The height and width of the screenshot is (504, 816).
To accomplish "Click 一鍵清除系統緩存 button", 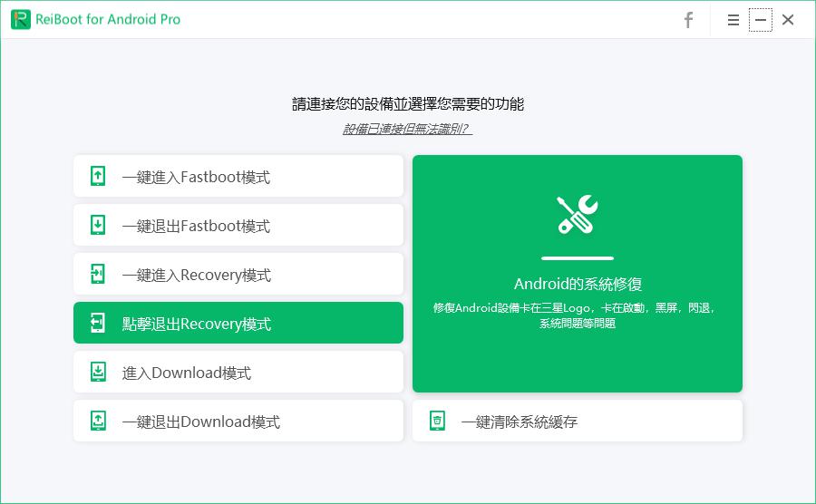I will [577, 422].
